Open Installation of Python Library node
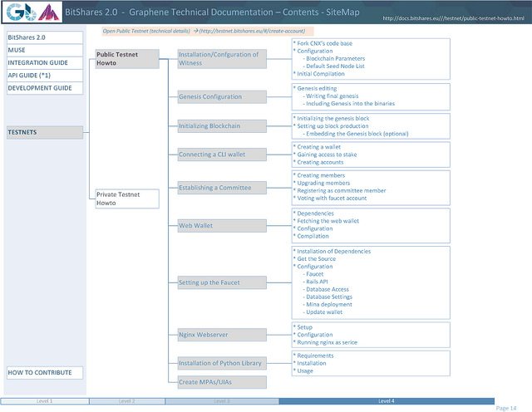532x412 pixels. (x=222, y=363)
